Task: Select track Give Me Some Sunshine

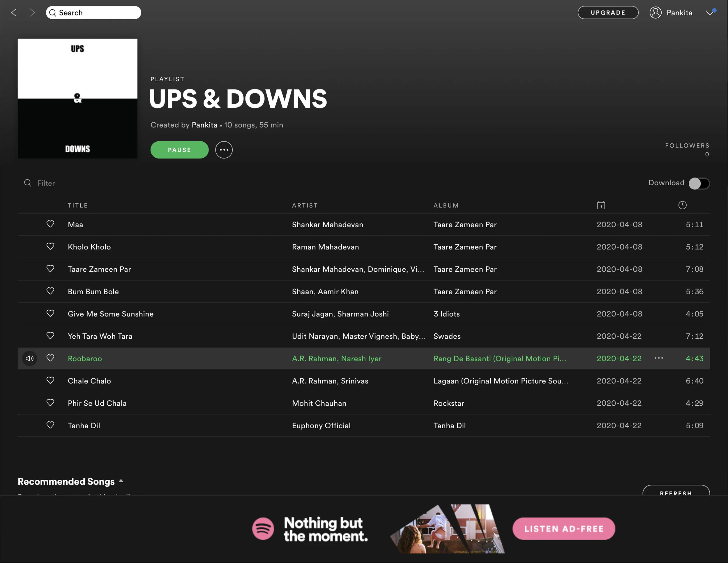Action: pos(111,314)
